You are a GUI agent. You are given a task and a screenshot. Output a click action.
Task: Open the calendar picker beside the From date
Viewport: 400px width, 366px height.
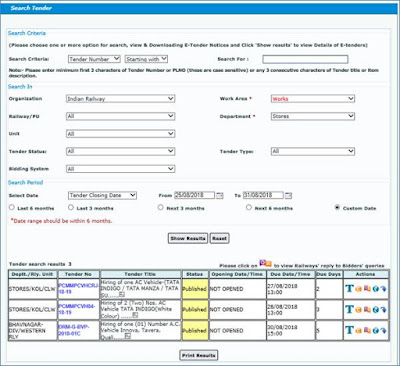tap(219, 196)
